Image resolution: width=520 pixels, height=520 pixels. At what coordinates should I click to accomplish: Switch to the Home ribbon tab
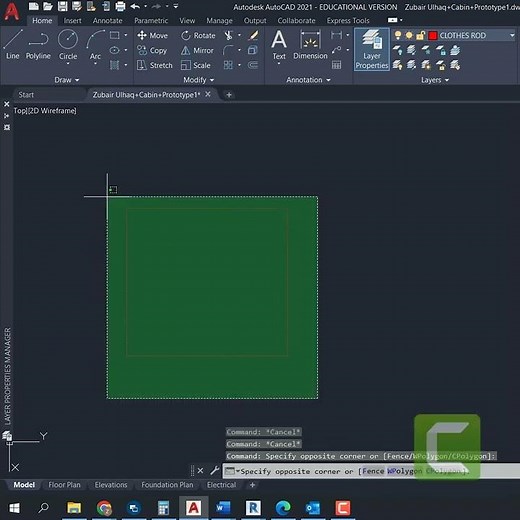(x=42, y=21)
